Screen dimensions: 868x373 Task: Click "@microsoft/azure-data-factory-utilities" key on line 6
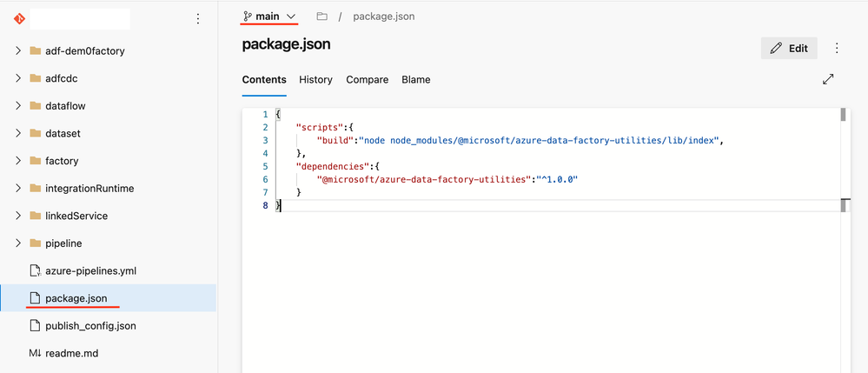(424, 180)
